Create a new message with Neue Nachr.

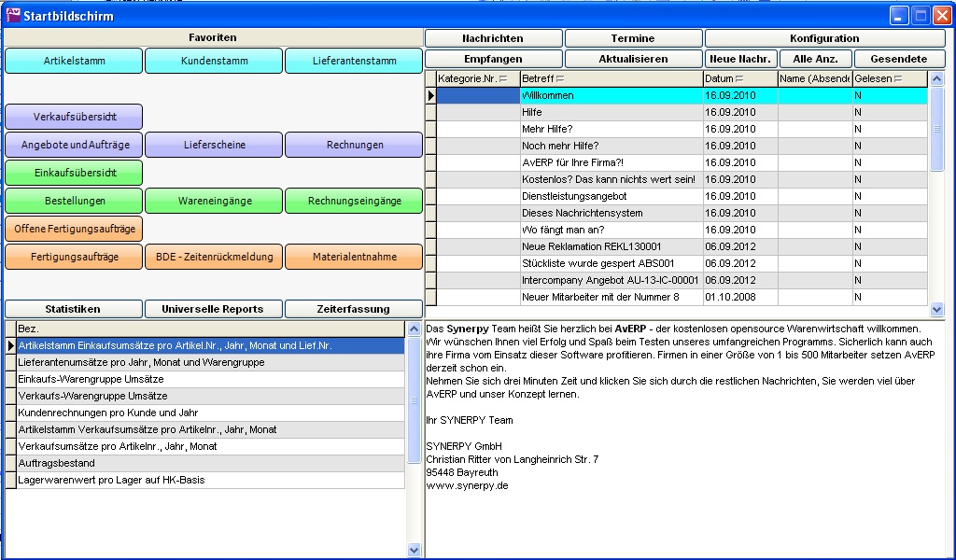(x=740, y=59)
